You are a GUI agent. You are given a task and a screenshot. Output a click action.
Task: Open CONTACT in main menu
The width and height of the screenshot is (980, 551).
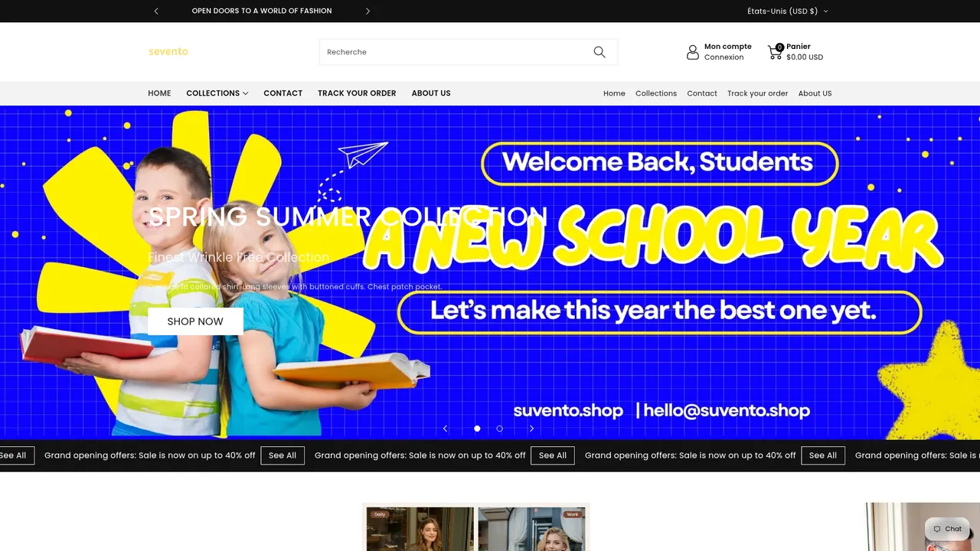coord(283,93)
